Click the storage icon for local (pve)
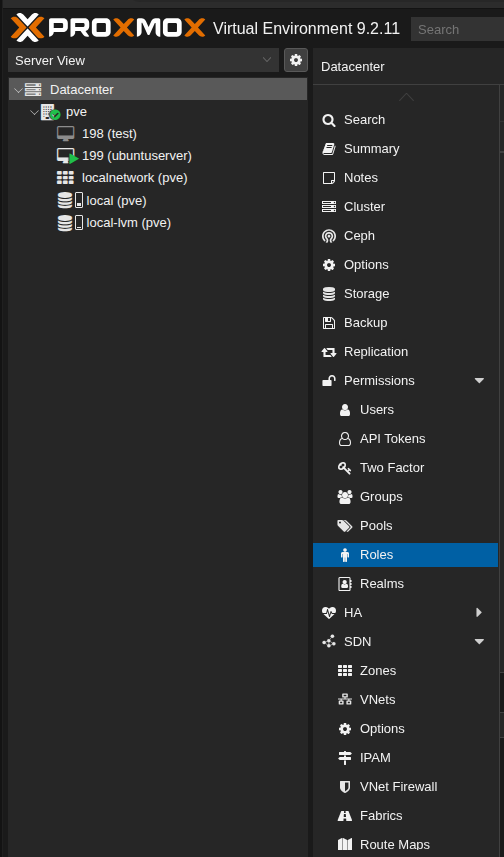This screenshot has width=504, height=857. (x=71, y=201)
